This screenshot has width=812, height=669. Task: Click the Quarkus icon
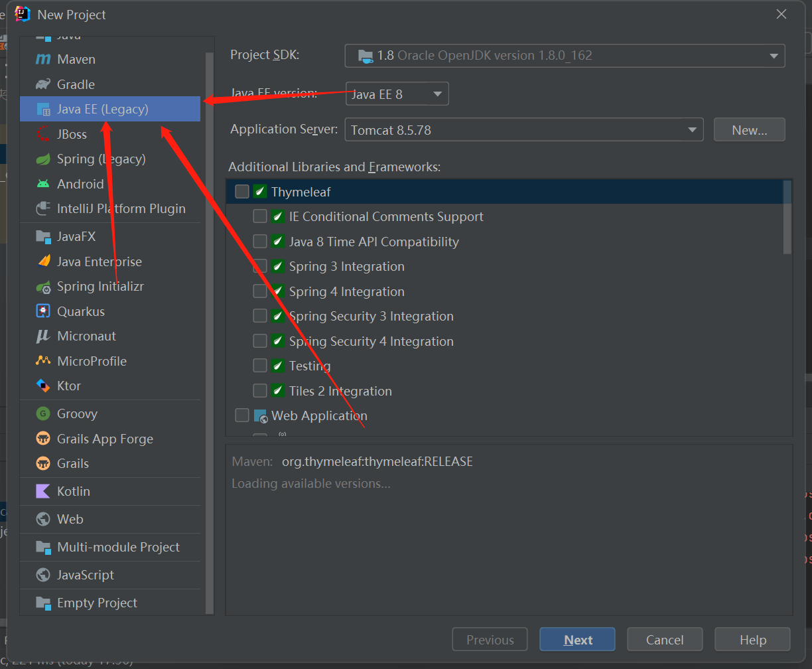tap(43, 311)
